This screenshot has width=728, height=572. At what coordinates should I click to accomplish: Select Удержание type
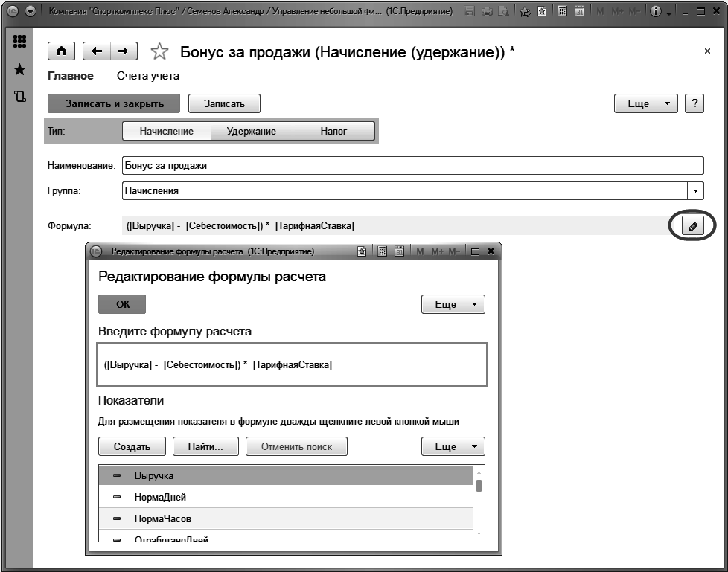tap(251, 132)
